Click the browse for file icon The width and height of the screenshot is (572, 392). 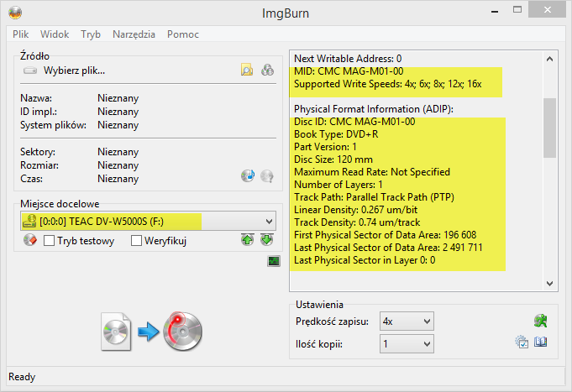247,70
